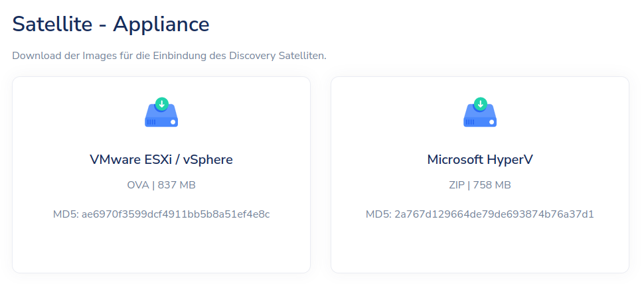
Task: Click the VMware ESXi download drive icon
Action: (161, 112)
